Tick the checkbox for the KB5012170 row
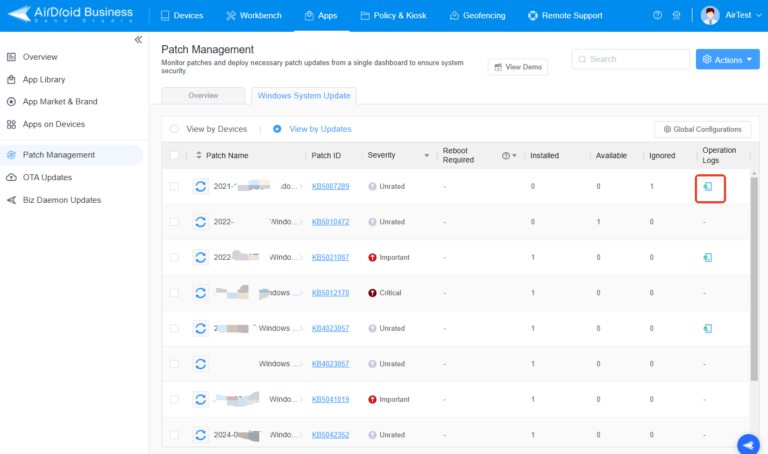The image size is (768, 454). (174, 293)
